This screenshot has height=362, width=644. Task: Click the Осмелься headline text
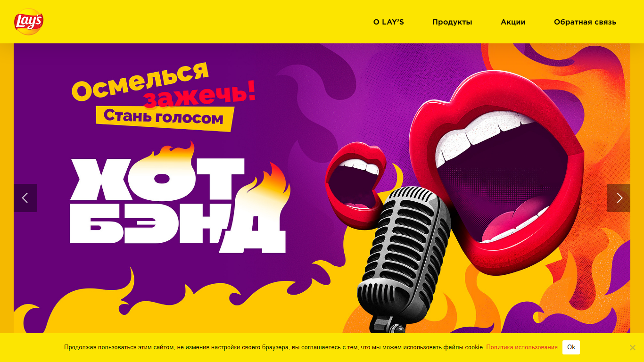point(140,81)
